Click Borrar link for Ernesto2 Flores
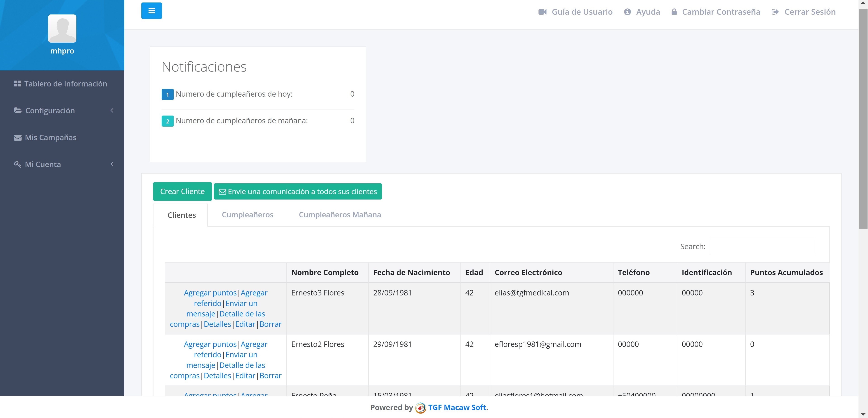Viewport: 868px width, 418px height. 270,376
